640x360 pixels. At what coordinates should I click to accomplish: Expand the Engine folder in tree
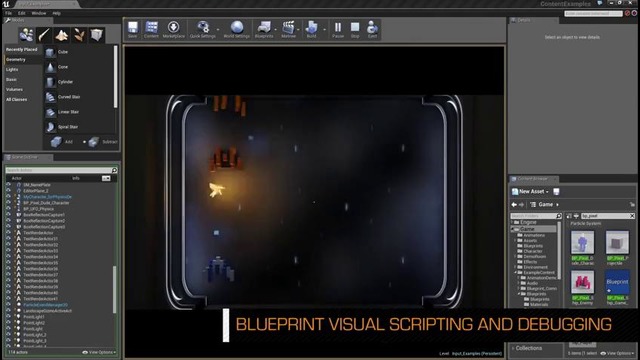coord(513,222)
